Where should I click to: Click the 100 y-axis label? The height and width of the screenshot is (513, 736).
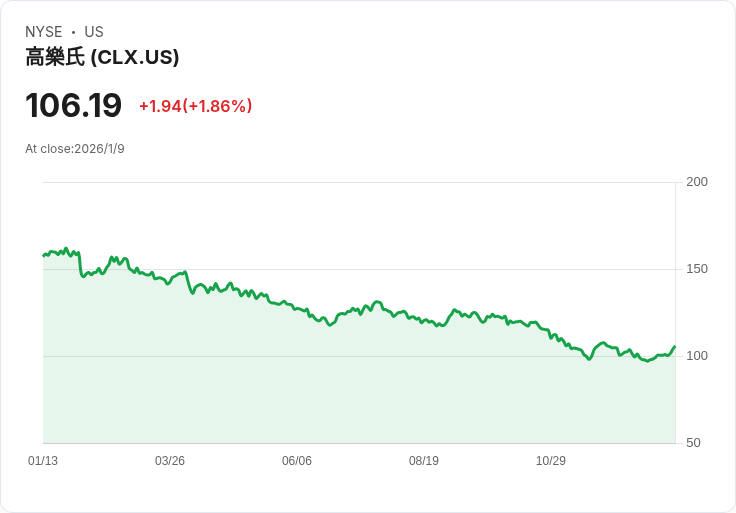697,356
